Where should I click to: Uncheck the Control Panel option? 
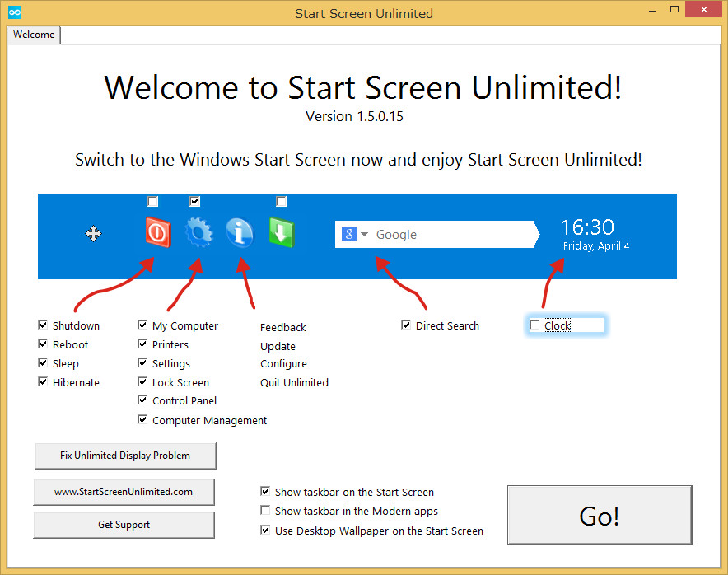pos(142,400)
